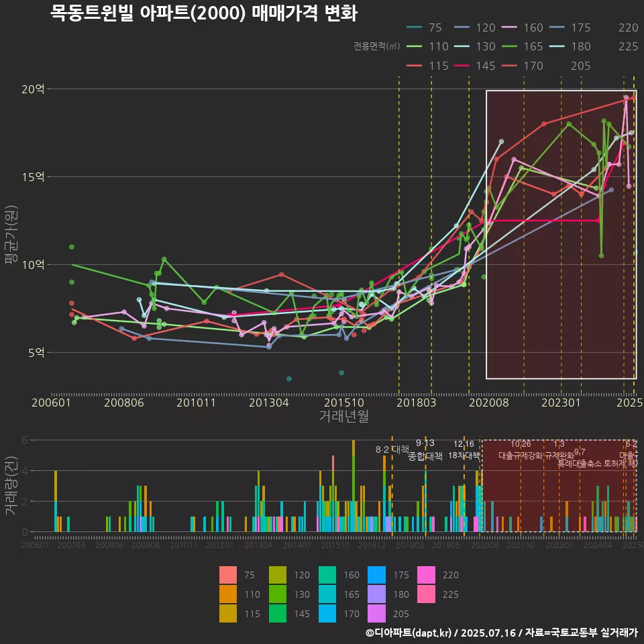Click 201201 on the volume chart x-axis
This screenshot has width=644, height=644.
click(x=220, y=545)
